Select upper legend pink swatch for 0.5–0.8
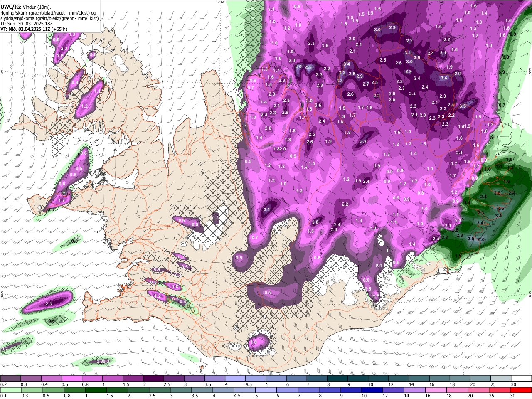 tap(71, 378)
